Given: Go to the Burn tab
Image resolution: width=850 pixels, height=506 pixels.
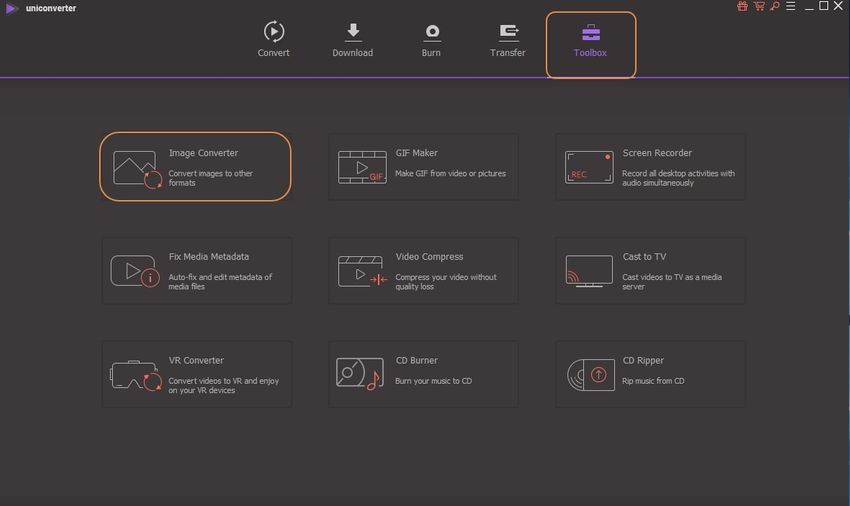Looking at the screenshot, I should click(431, 40).
